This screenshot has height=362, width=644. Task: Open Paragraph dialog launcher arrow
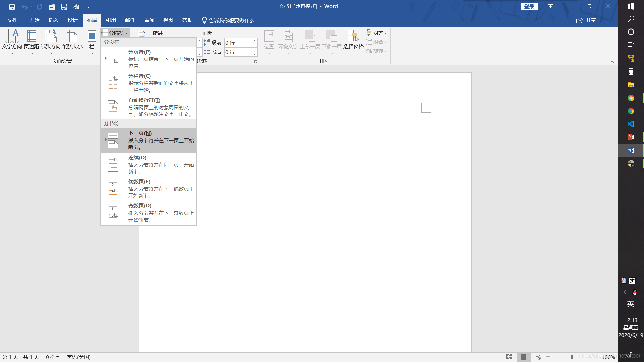pos(256,62)
